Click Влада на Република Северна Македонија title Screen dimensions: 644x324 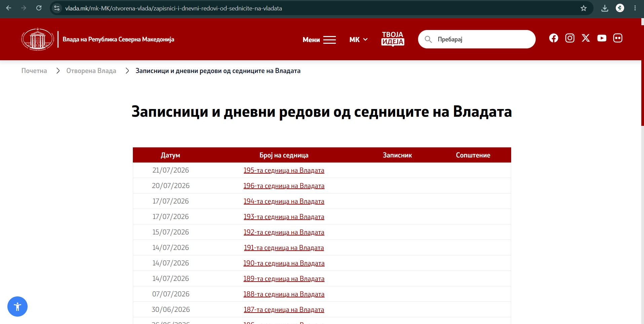click(118, 39)
